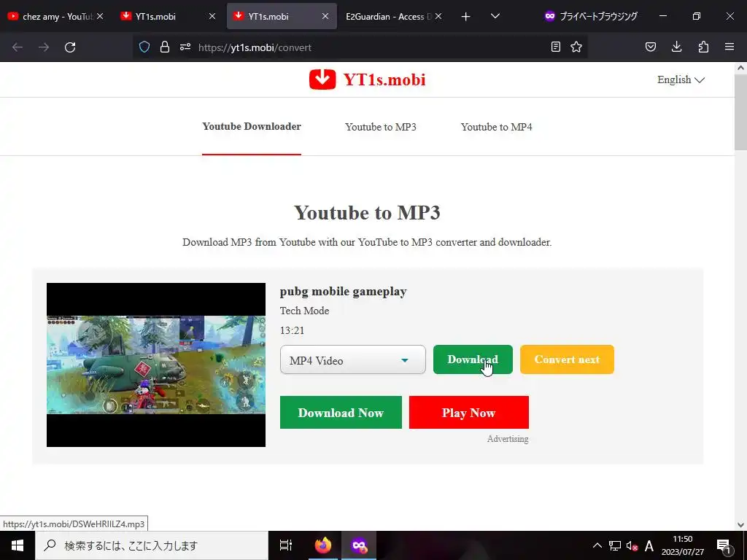The width and height of the screenshot is (747, 560).
Task: Expand the list all tabs chevron
Action: 495,17
